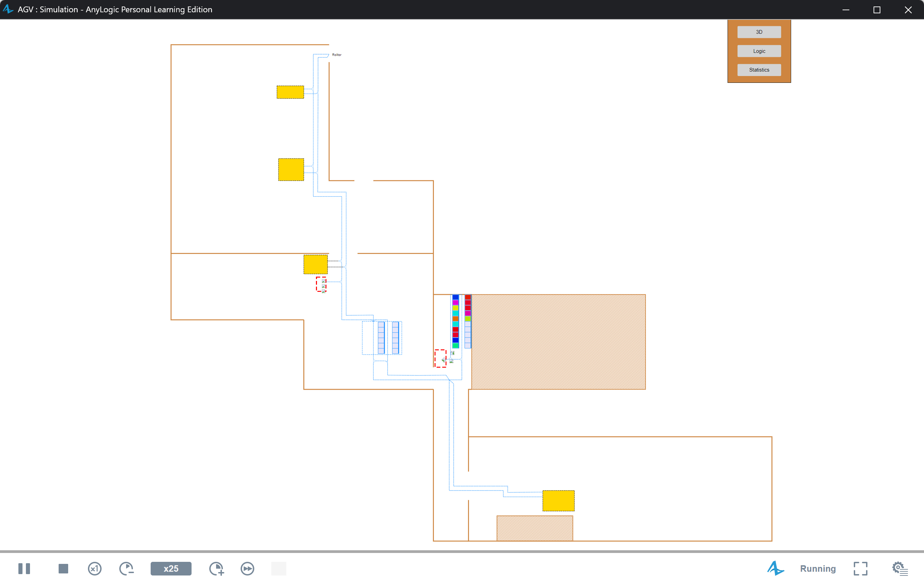The height and width of the screenshot is (584, 924).
Task: Click the Running status text
Action: click(x=817, y=568)
